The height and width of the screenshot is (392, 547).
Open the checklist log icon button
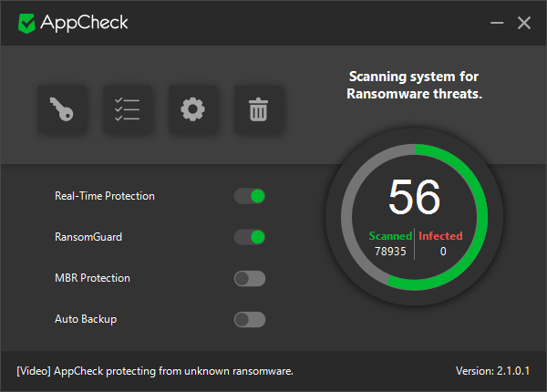128,109
